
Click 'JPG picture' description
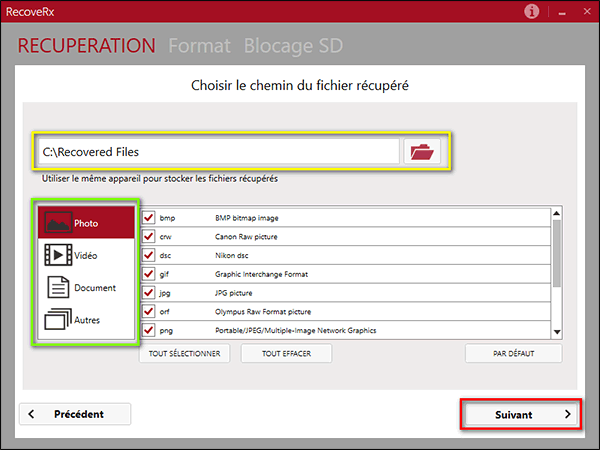point(233,293)
